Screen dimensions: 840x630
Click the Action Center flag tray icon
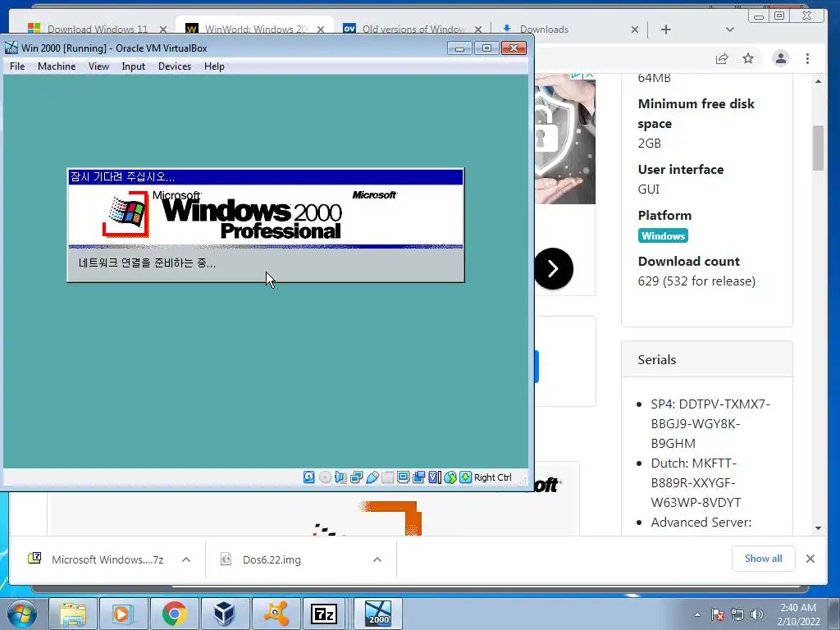(718, 614)
